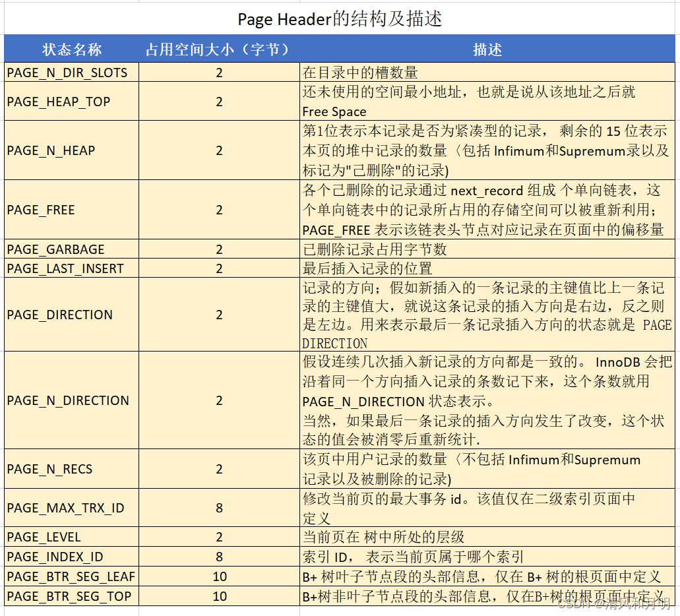Click description starting '该页中用户记录的数量'
The width and height of the screenshot is (680, 616).
tap(487, 469)
